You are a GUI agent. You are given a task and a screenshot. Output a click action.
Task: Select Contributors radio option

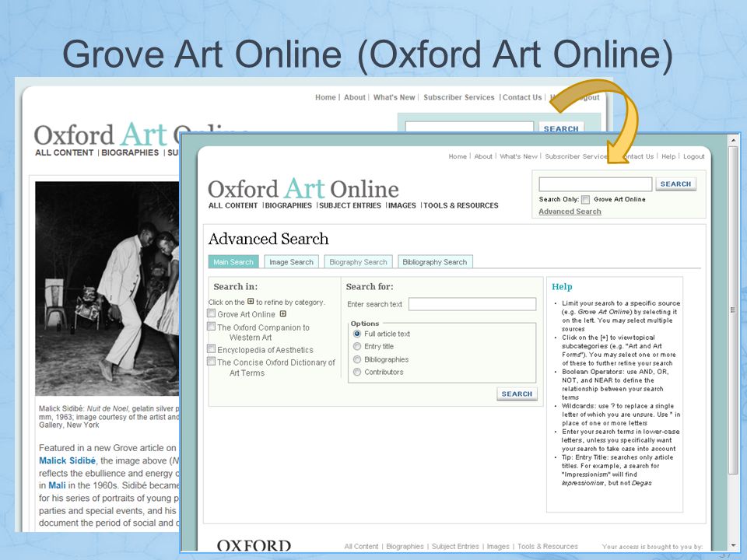pyautogui.click(x=357, y=372)
